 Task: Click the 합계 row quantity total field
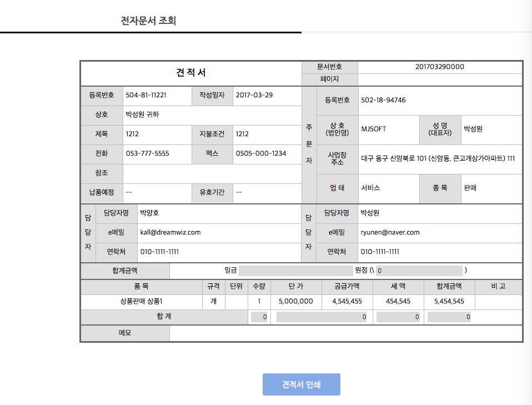coord(259,317)
